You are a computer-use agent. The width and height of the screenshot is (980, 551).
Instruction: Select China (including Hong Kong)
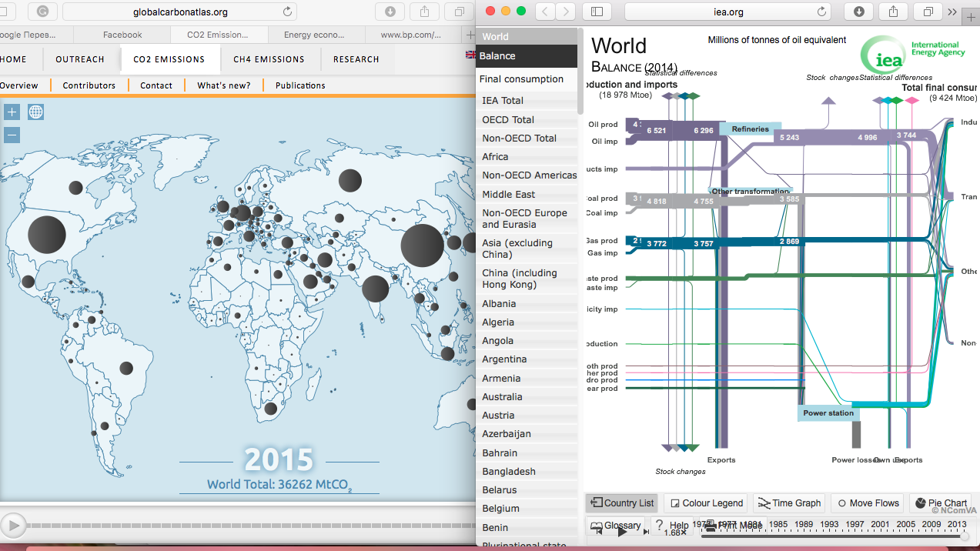pos(526,279)
